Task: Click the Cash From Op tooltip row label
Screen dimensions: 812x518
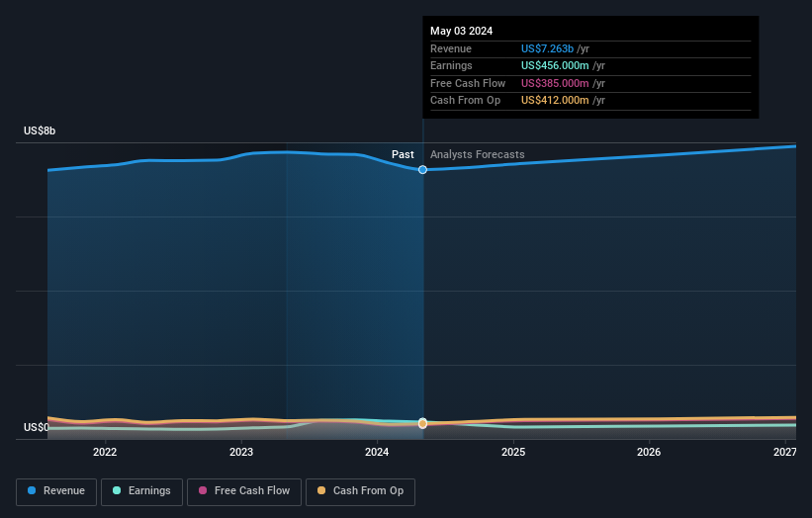Action: [x=466, y=101]
